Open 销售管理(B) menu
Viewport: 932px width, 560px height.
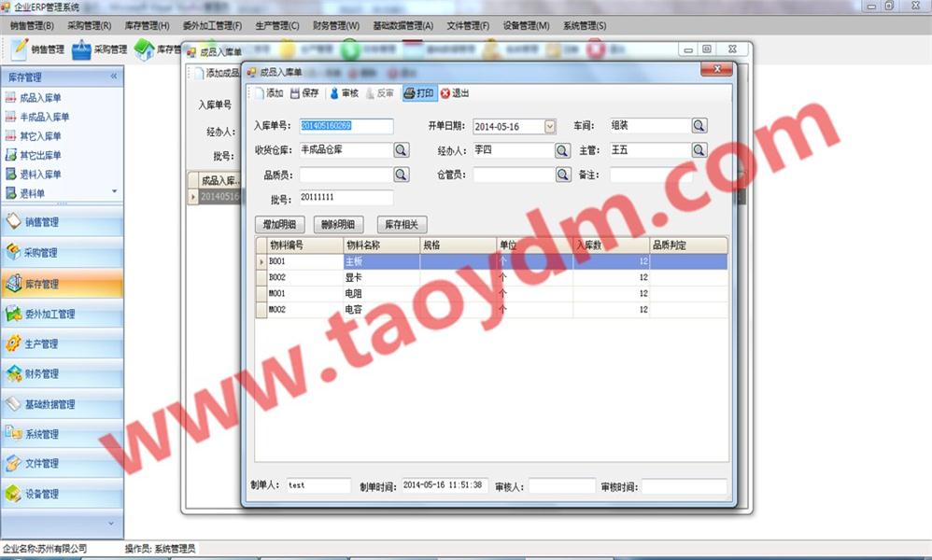tap(32, 25)
